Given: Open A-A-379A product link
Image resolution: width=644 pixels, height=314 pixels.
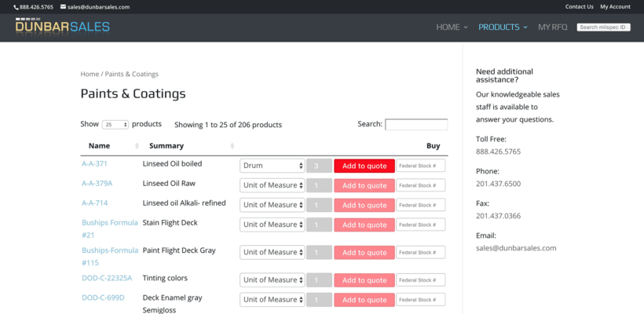Looking at the screenshot, I should tap(97, 183).
